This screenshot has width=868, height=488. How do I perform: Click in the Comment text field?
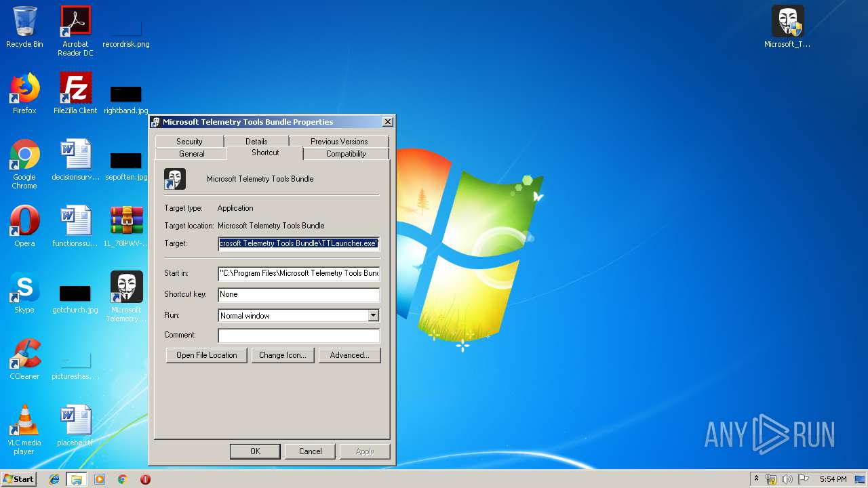[x=299, y=335]
